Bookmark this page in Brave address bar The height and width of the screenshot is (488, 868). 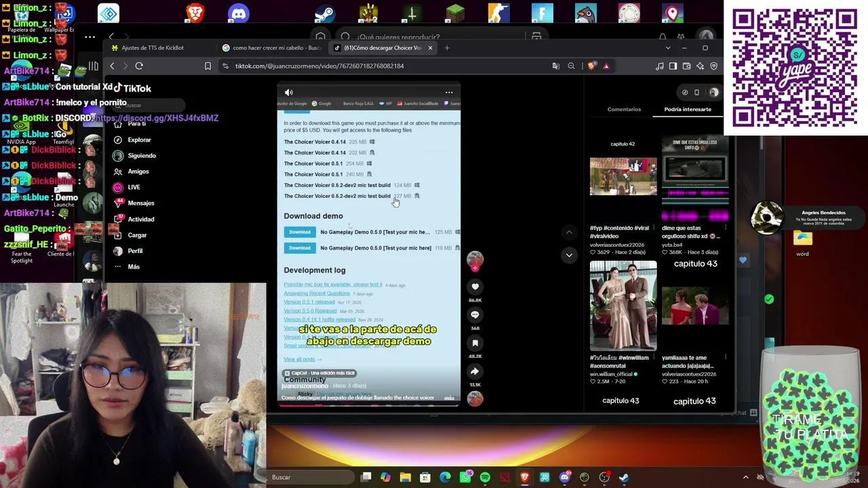tap(208, 66)
